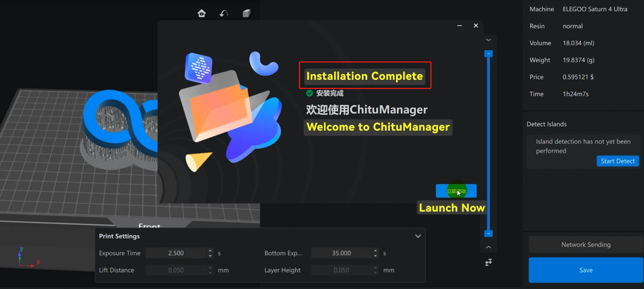This screenshot has width=644, height=289.
Task: Click the 3D cube view icon
Action: click(x=246, y=13)
